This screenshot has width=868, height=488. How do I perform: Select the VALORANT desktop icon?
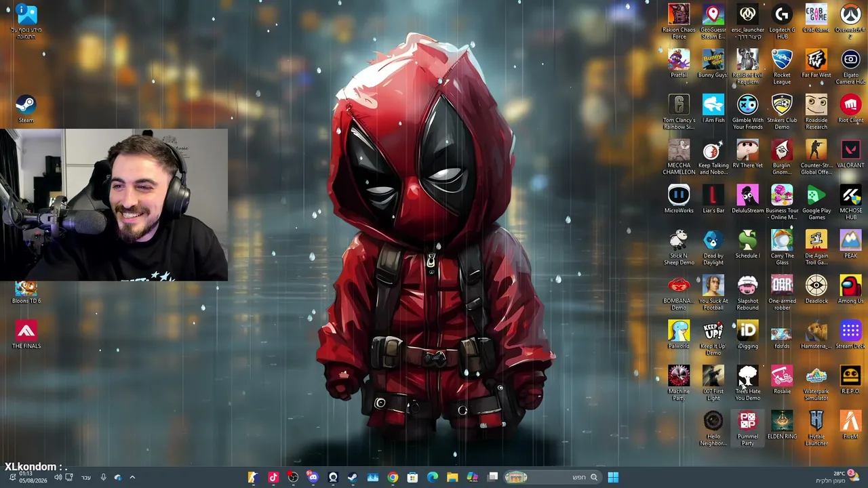tap(850, 155)
